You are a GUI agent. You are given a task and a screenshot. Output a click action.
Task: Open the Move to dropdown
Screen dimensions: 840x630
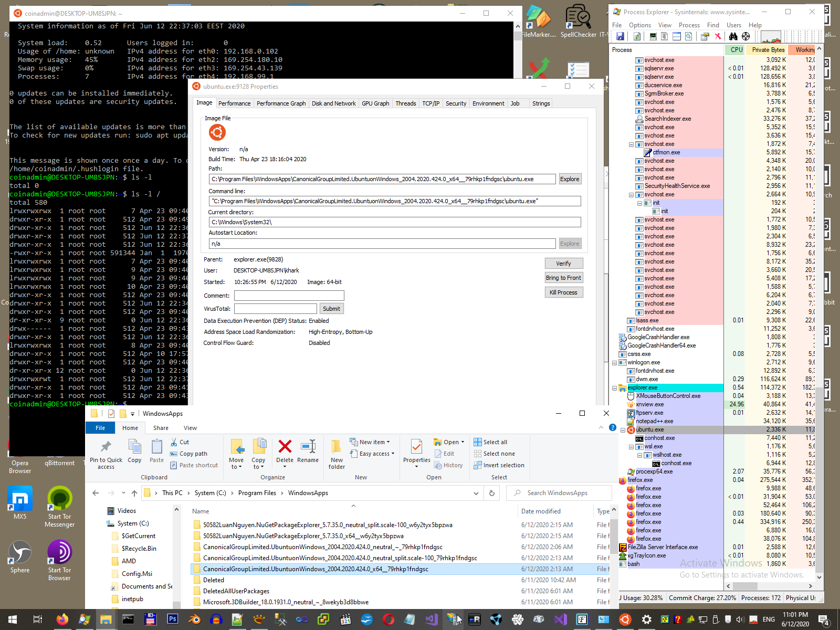(236, 455)
